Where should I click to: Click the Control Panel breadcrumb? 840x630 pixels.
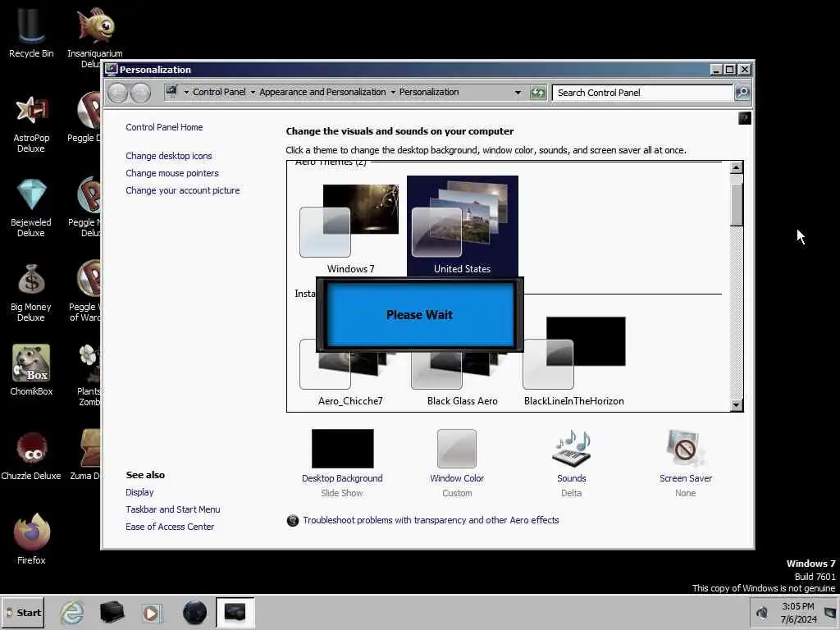click(219, 92)
